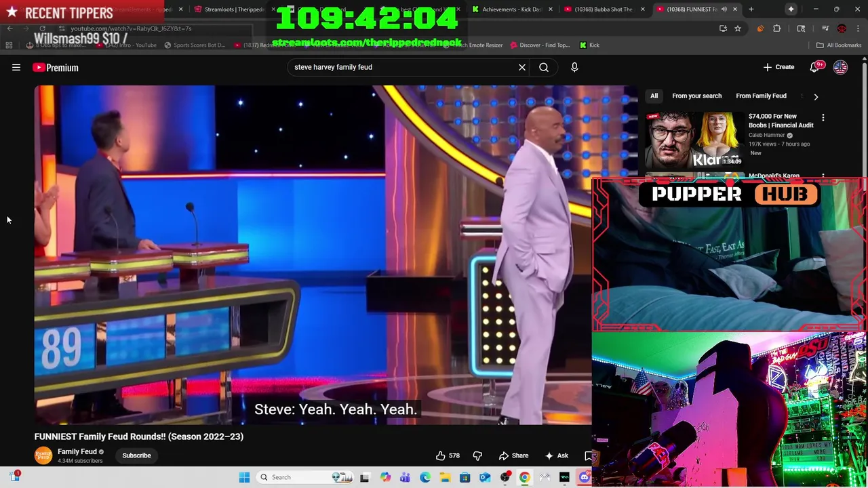868x488 pixels.
Task: Go to YouTube Premium home logo
Action: point(56,67)
